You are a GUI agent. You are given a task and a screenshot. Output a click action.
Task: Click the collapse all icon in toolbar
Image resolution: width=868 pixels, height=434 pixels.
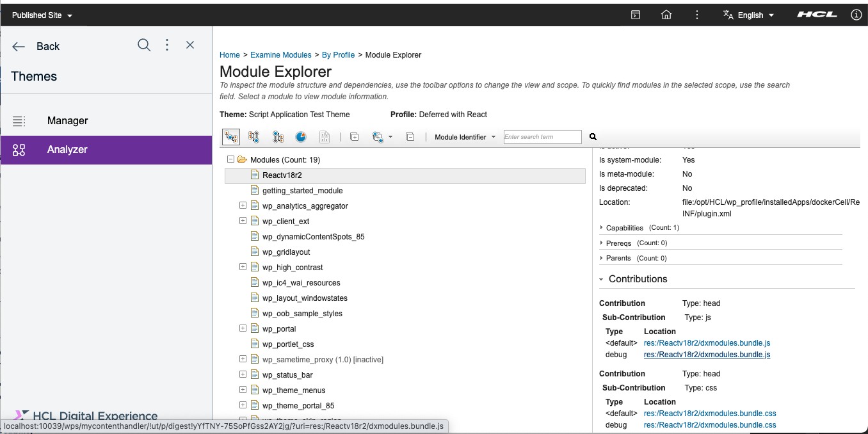(410, 137)
